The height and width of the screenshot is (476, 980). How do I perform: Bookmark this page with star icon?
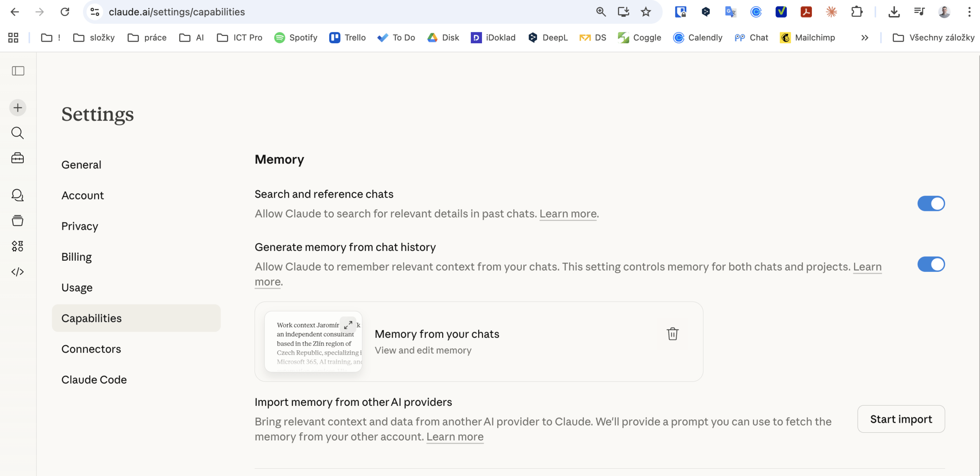(x=646, y=12)
